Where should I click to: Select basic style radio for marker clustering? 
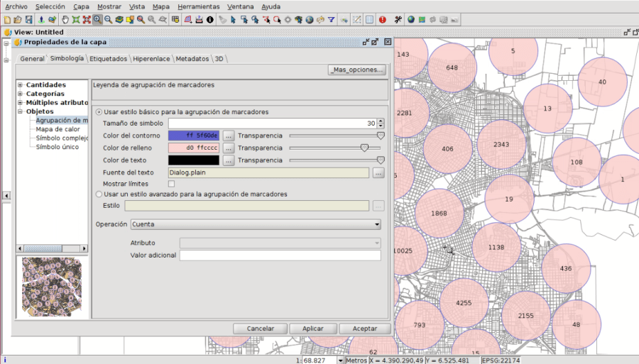pyautogui.click(x=99, y=112)
